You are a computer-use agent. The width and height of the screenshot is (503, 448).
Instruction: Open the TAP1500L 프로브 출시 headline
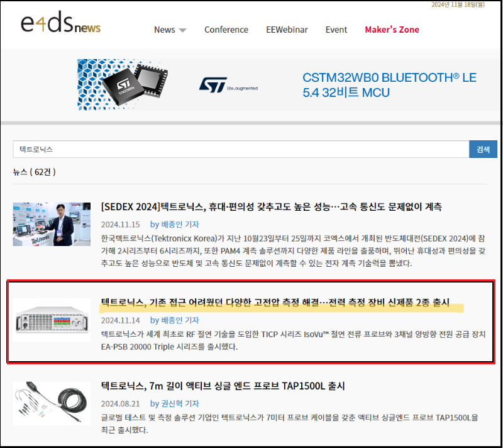pyautogui.click(x=223, y=386)
